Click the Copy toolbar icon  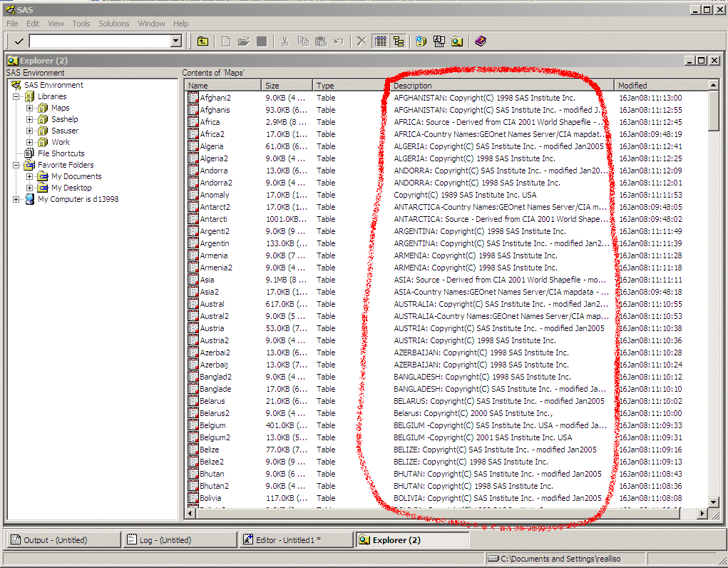[x=303, y=41]
